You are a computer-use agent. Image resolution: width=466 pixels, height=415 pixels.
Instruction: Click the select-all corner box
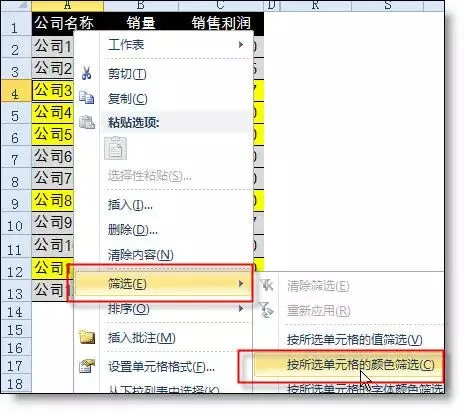coord(16,6)
